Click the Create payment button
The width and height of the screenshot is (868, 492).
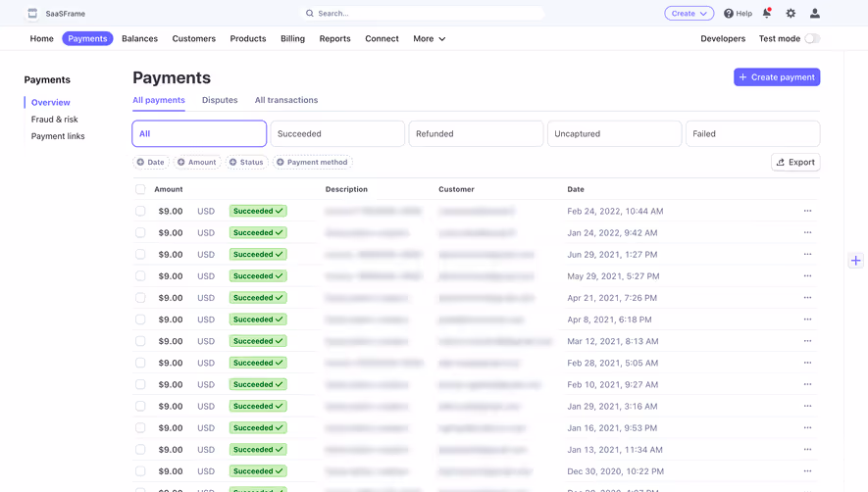click(777, 76)
